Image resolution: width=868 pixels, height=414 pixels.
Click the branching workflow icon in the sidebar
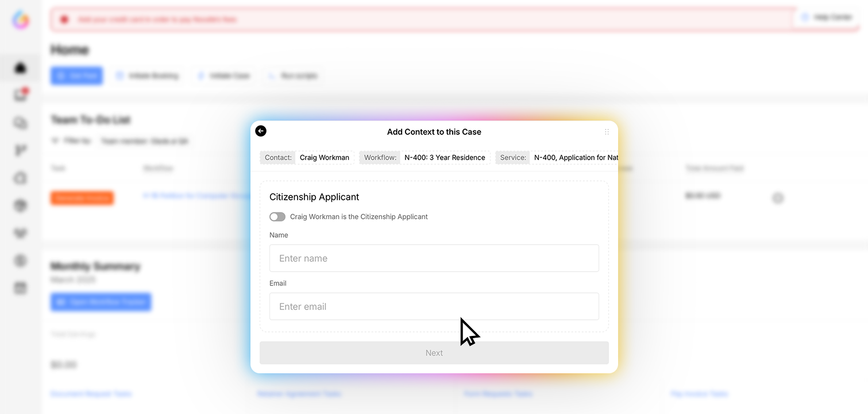coord(21,150)
